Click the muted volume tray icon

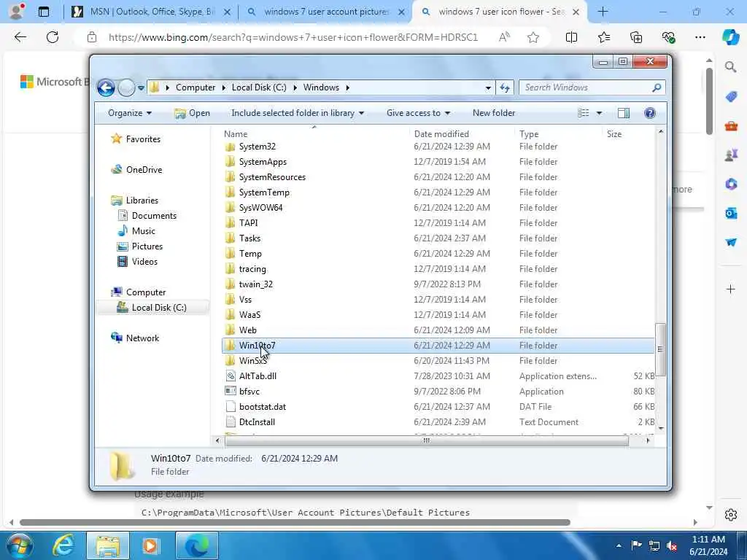[672, 545]
